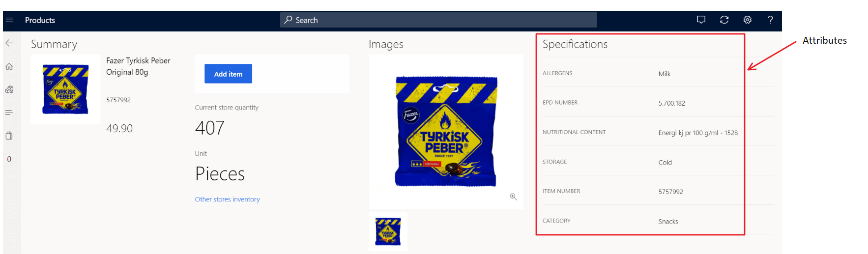The height and width of the screenshot is (254, 868).
Task: Select the Allergens specification row
Action: point(639,73)
